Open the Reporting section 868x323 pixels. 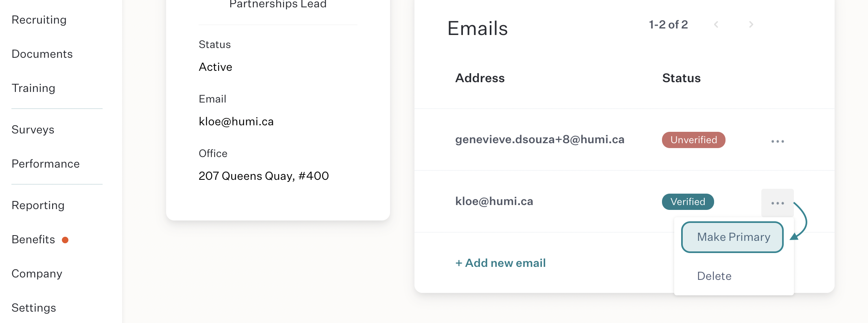pyautogui.click(x=38, y=205)
